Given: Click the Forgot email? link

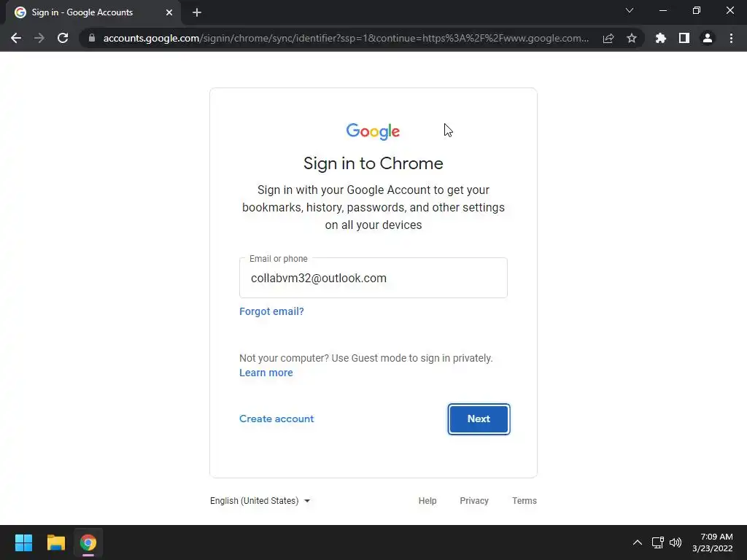Looking at the screenshot, I should pos(271,311).
